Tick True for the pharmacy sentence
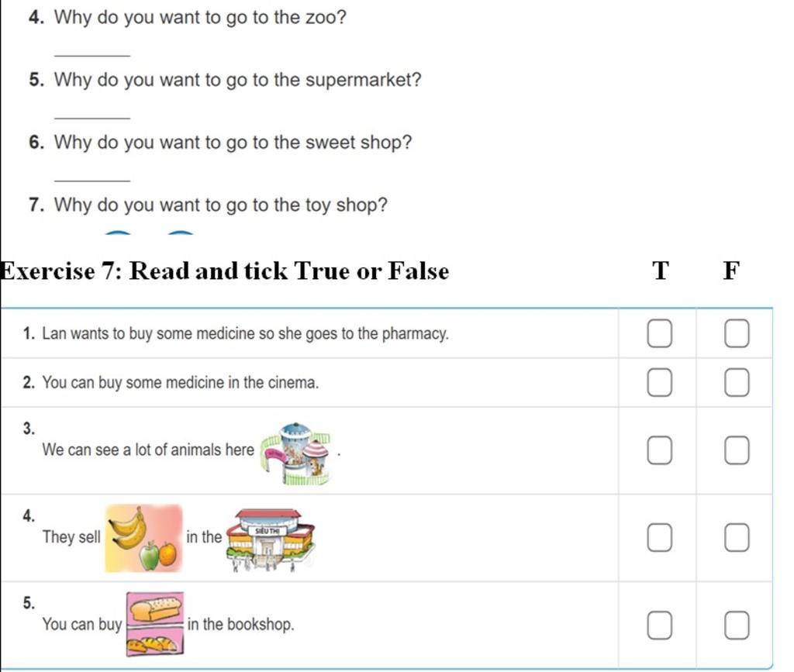794x672 pixels. pyautogui.click(x=659, y=333)
